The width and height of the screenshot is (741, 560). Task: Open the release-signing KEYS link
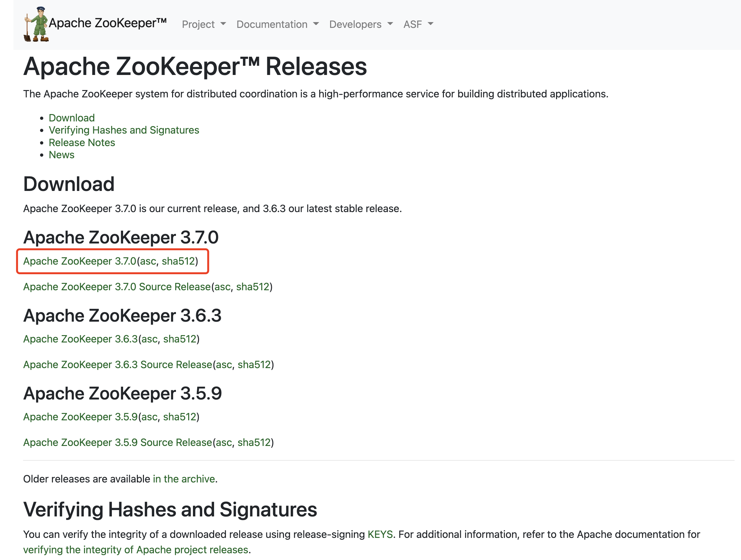coord(380,534)
